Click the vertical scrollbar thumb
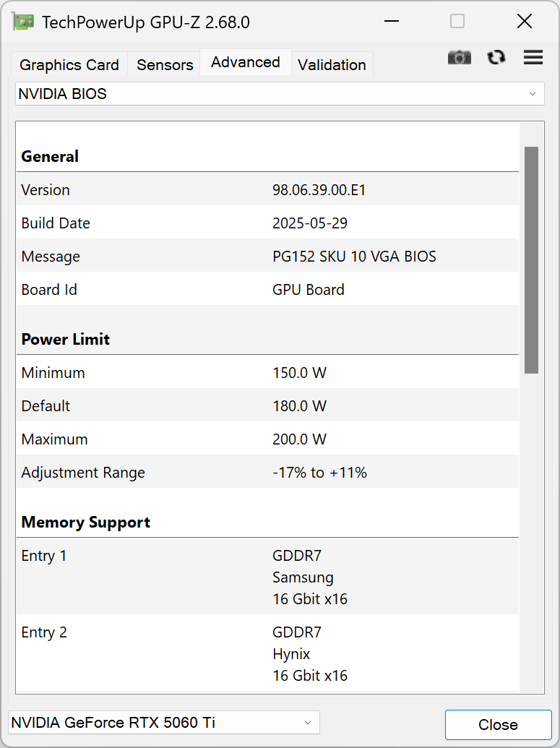560x748 pixels. tap(531, 260)
